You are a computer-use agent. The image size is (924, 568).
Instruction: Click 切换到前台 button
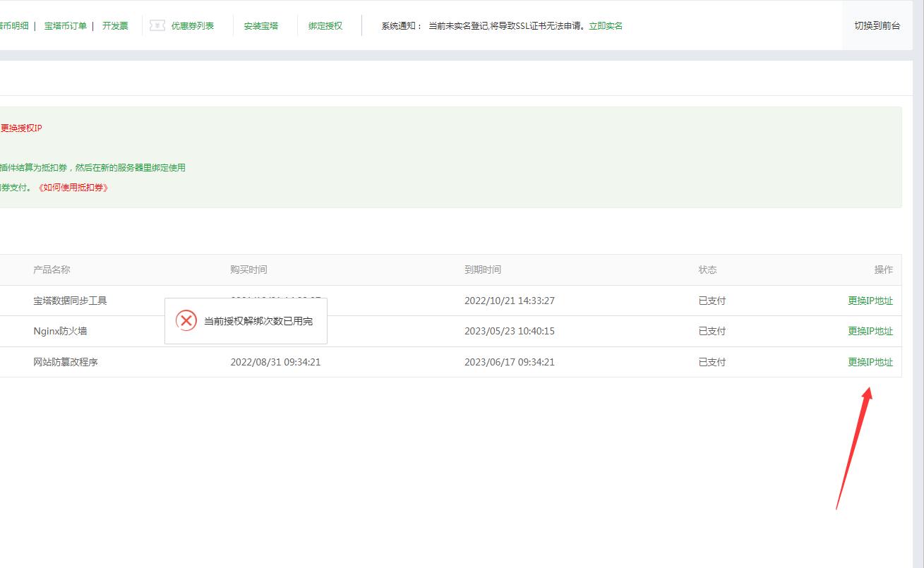point(877,25)
